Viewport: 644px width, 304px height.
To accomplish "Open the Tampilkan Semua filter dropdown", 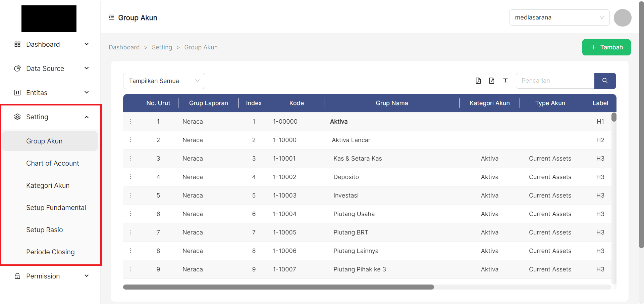I will click(164, 81).
